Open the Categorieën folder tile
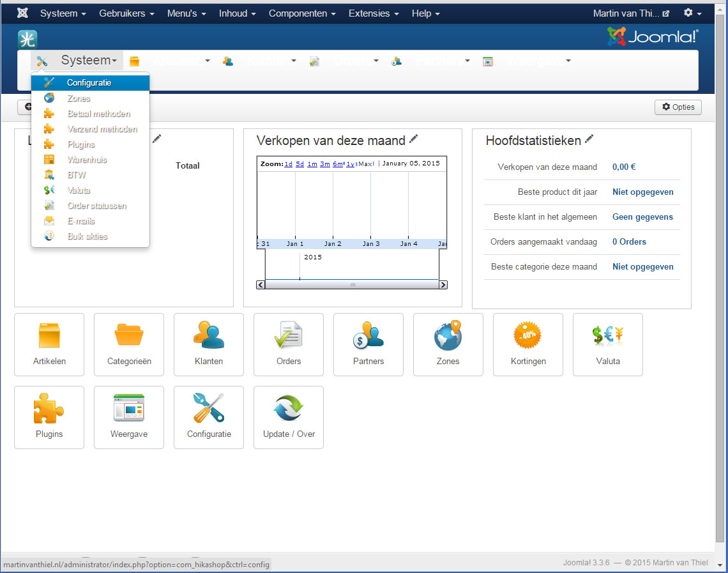728x573 pixels. pos(129,344)
